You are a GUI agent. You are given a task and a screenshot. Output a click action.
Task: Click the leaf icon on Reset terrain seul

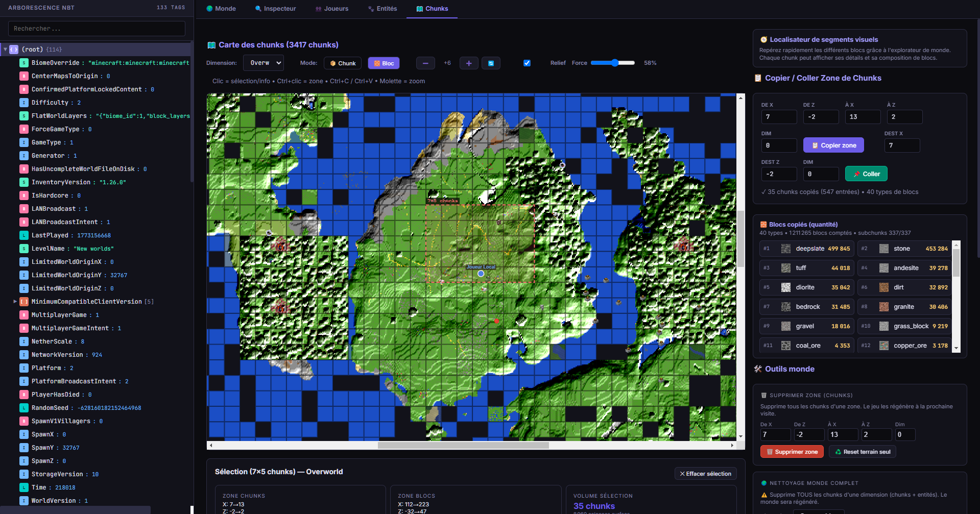[x=839, y=451]
